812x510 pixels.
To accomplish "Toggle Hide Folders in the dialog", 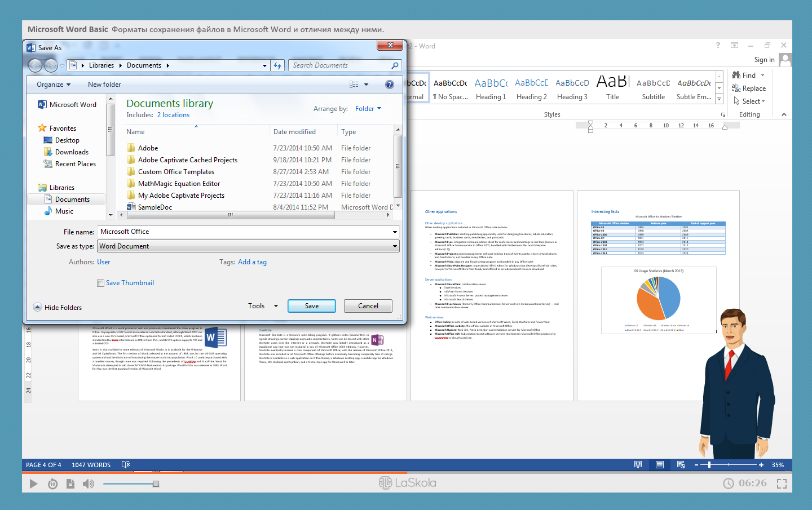I will point(58,308).
